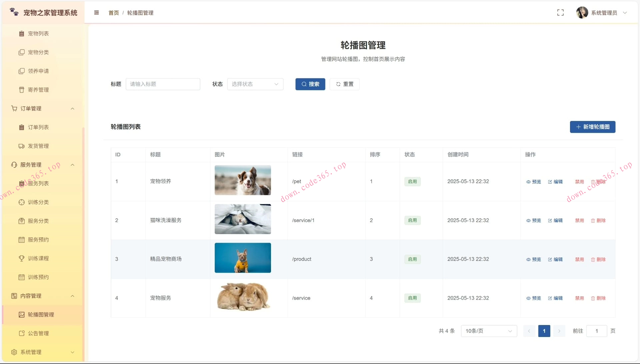Open the 状态 status dropdown
640x364 pixels.
point(255,84)
